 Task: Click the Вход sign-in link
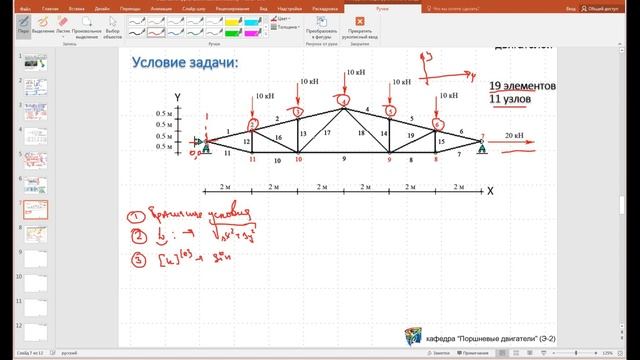[x=571, y=9]
